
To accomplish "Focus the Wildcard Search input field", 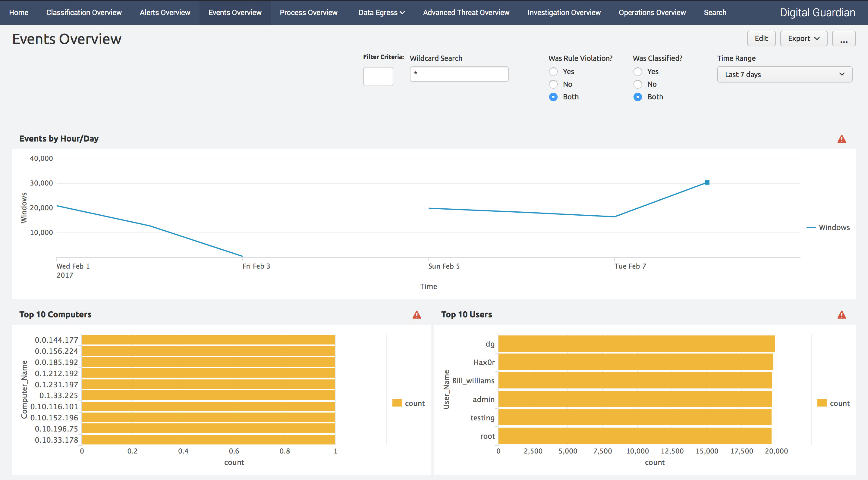I will click(459, 74).
